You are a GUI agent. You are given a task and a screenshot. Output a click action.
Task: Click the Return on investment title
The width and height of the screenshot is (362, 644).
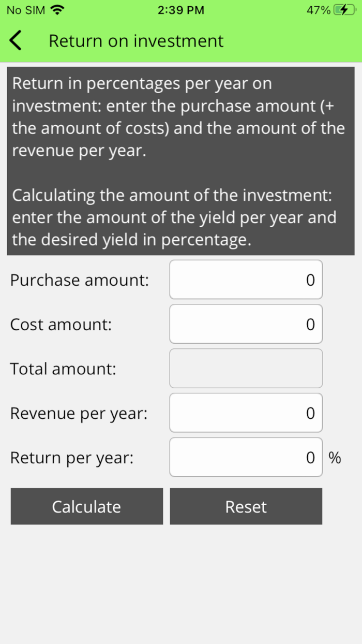point(135,40)
